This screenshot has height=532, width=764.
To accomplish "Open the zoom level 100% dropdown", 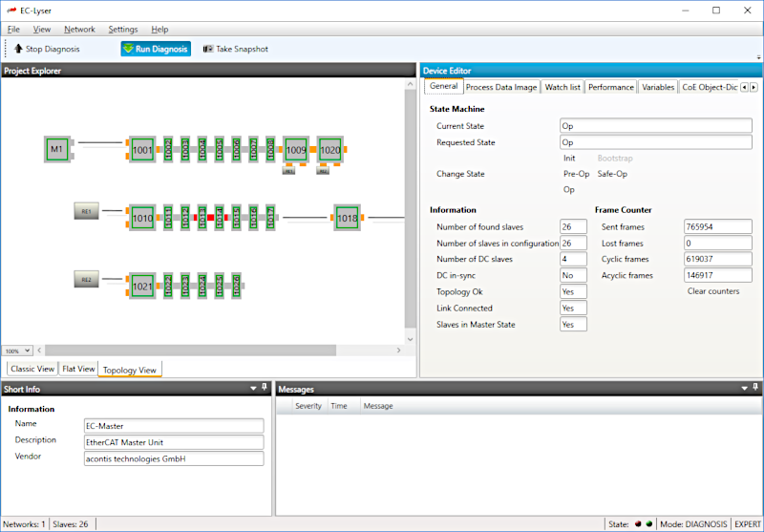I will (x=17, y=351).
